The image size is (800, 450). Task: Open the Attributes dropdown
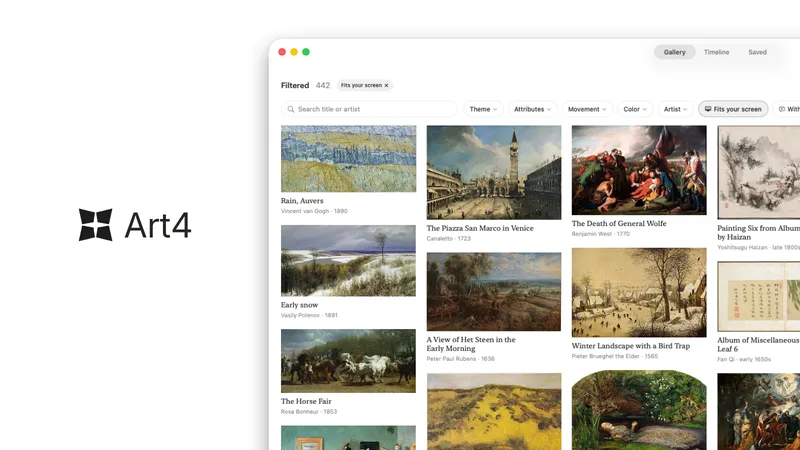532,109
